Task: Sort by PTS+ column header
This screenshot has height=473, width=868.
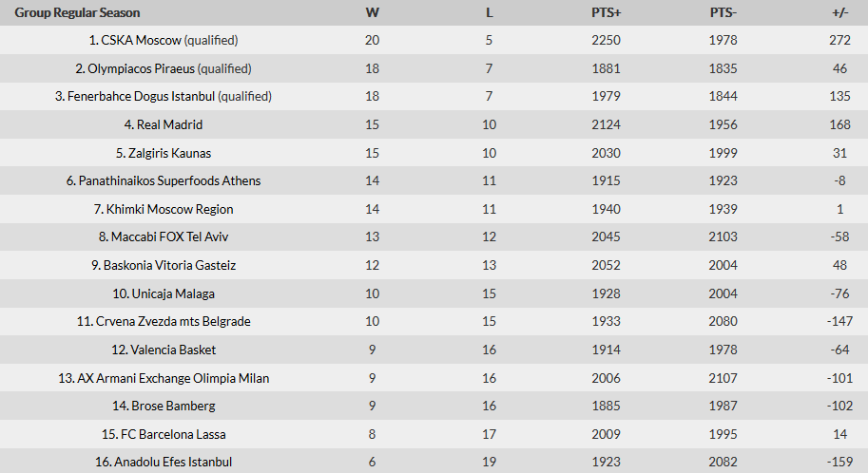Action: tap(607, 12)
